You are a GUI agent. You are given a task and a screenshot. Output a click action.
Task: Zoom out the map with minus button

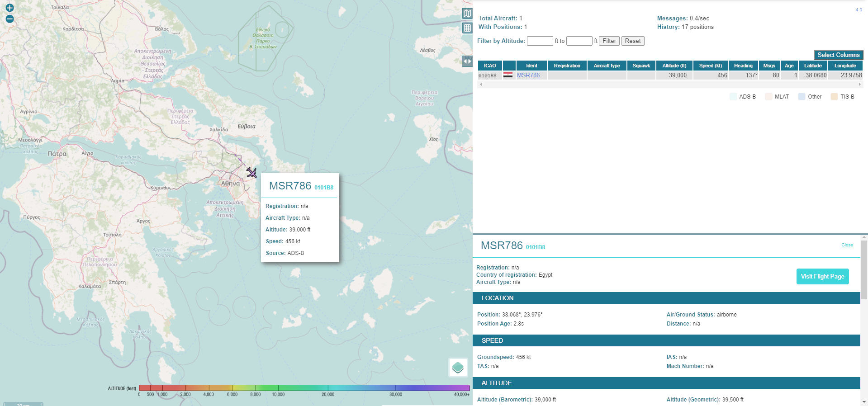(x=9, y=19)
